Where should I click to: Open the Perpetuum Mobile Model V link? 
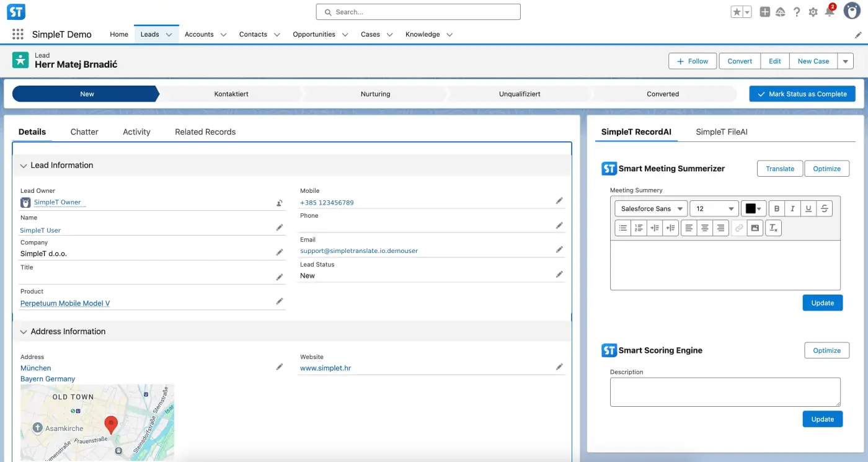[65, 303]
